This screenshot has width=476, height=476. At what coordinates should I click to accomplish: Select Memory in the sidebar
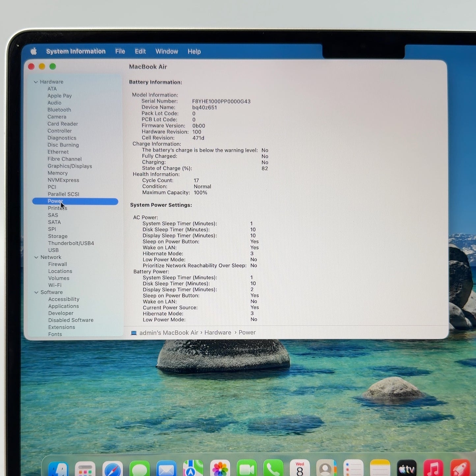pos(58,173)
